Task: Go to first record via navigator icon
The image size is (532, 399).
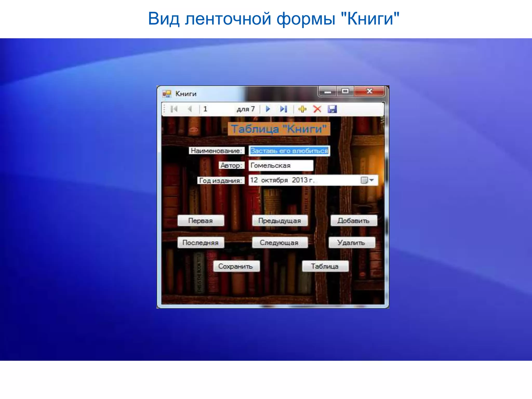Action: 174,109
